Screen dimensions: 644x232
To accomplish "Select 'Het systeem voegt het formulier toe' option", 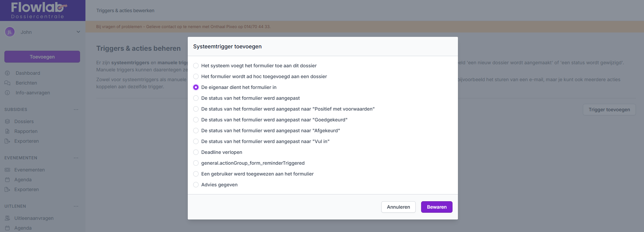I will click(196, 66).
